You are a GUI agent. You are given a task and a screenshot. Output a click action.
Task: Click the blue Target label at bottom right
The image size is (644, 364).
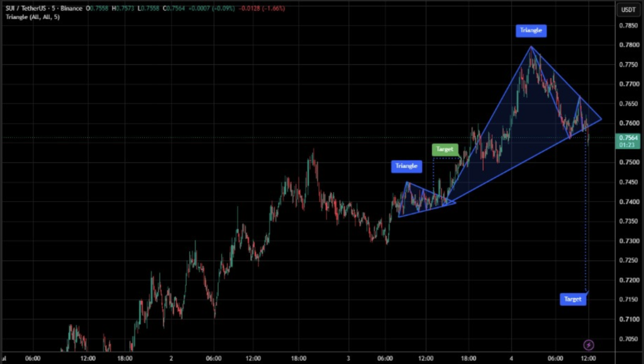pos(573,299)
